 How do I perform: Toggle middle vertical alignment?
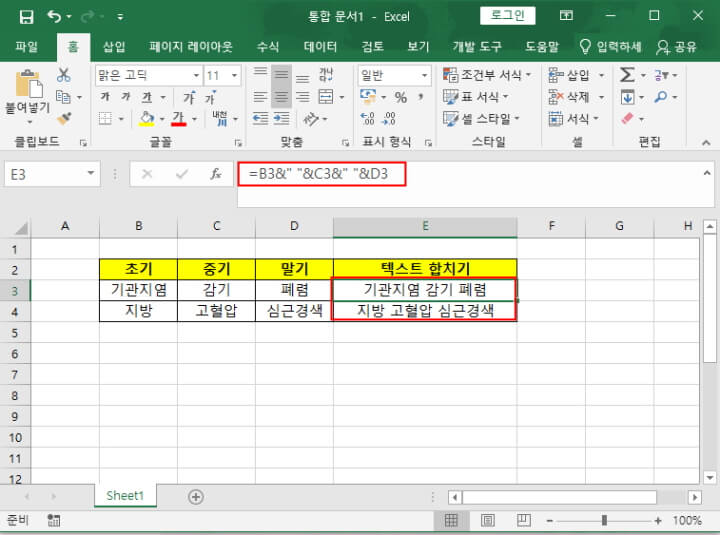281,75
